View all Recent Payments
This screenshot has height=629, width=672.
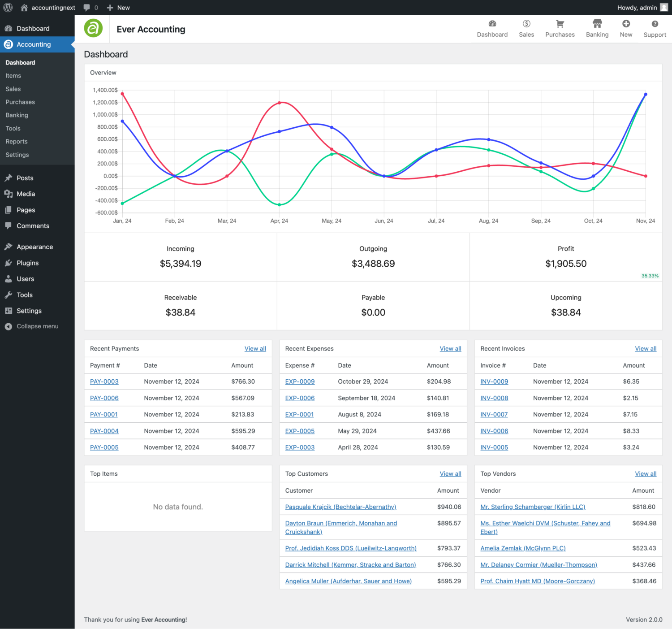(255, 348)
